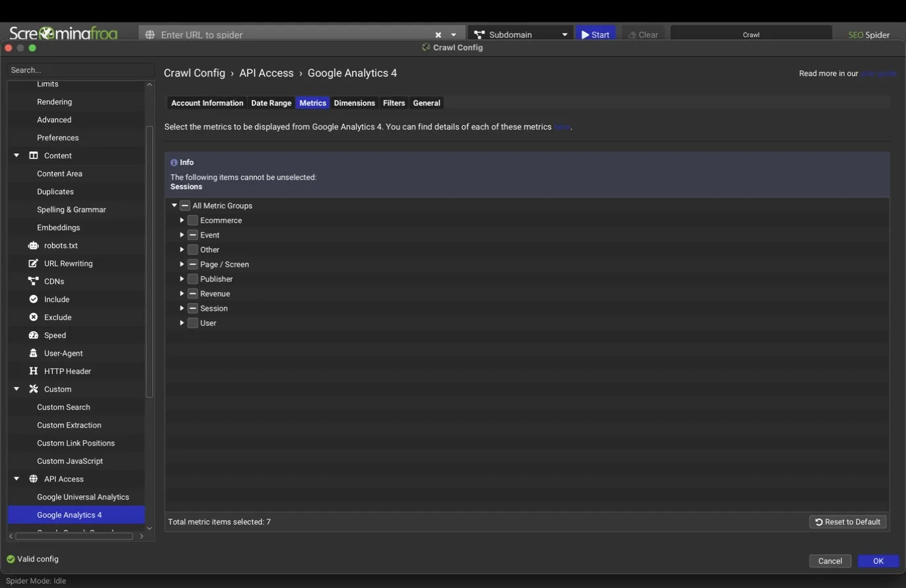Click the API Access globe icon
906x588 pixels.
click(x=33, y=479)
